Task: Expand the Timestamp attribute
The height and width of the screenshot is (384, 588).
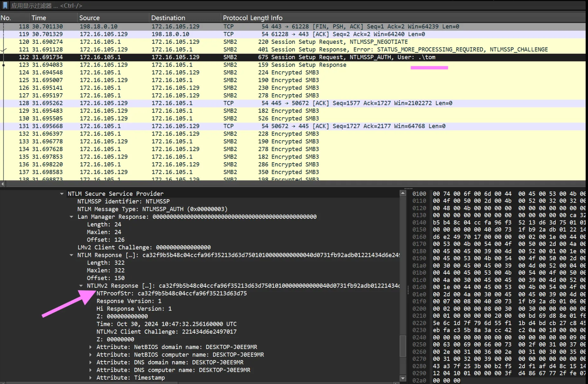Action: click(90, 378)
